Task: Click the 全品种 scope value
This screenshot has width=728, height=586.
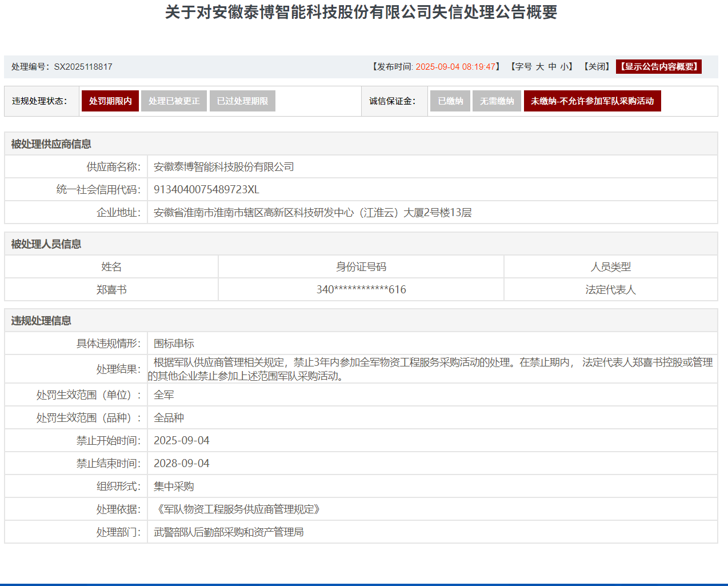Action: tap(169, 418)
